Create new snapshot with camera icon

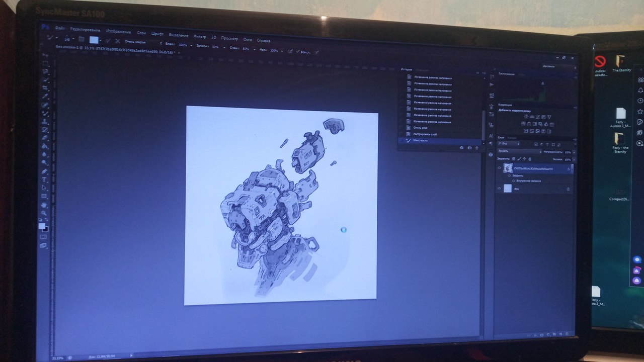[469, 148]
